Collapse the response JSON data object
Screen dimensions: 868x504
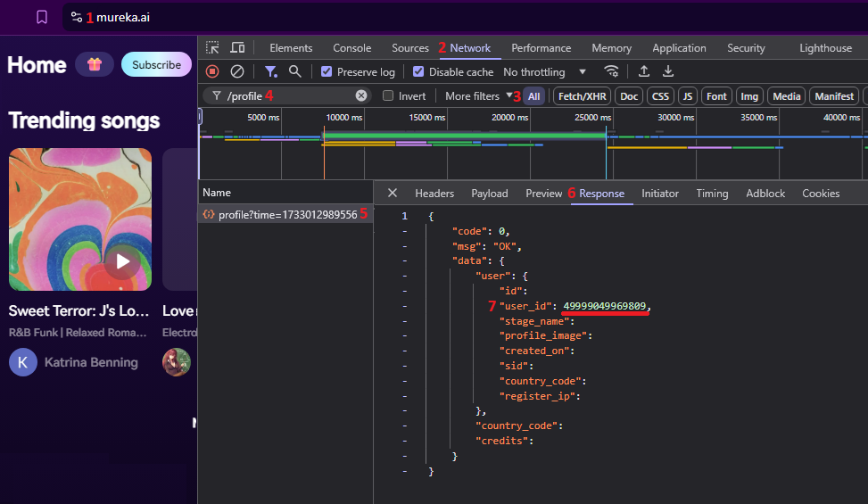(405, 260)
